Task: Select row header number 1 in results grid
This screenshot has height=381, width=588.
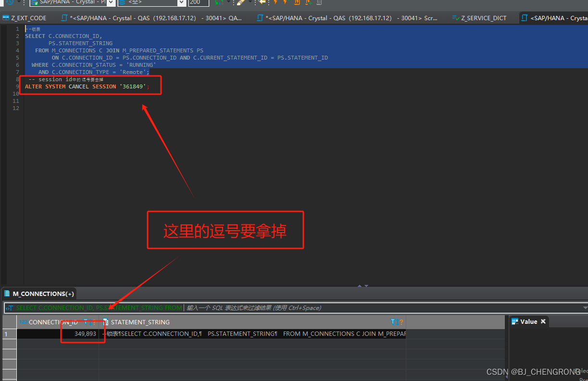Action: (8, 334)
